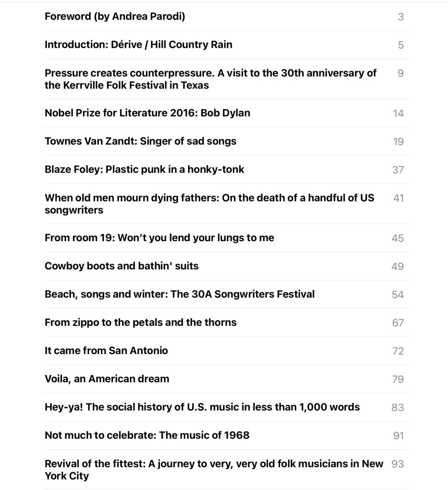Open the Kerrville Folk Festival chapter
448x490 pixels.
pos(211,79)
